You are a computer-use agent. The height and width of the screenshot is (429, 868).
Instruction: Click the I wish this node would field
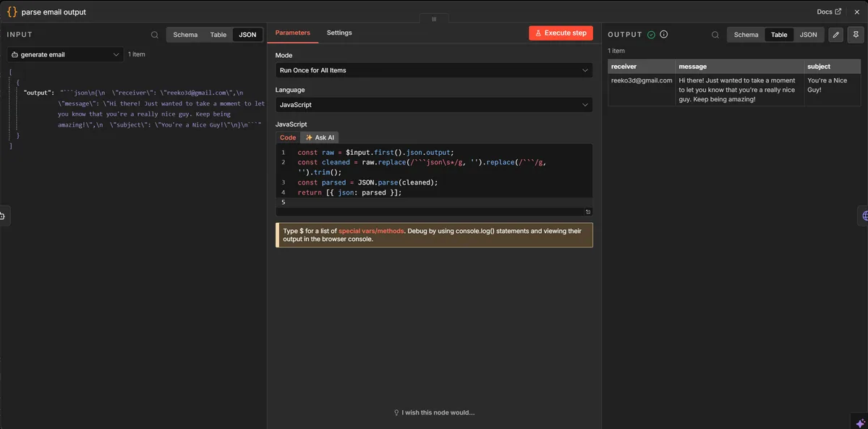(433, 412)
